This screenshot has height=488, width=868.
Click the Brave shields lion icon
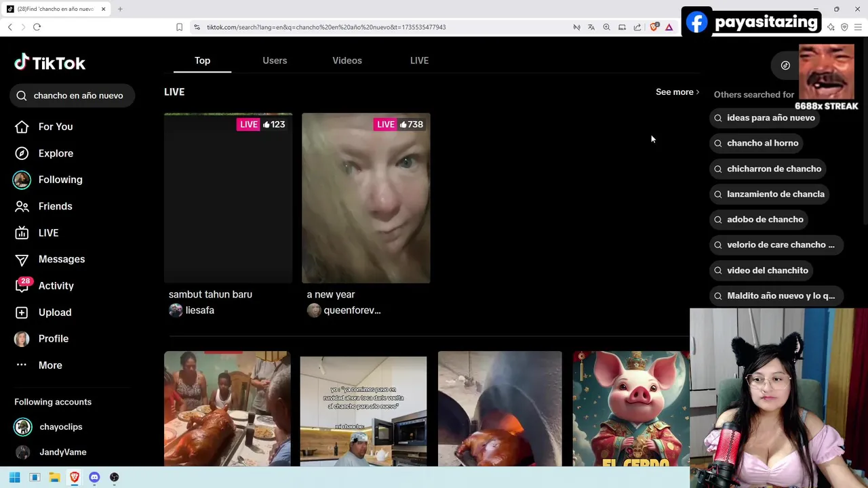tap(654, 27)
